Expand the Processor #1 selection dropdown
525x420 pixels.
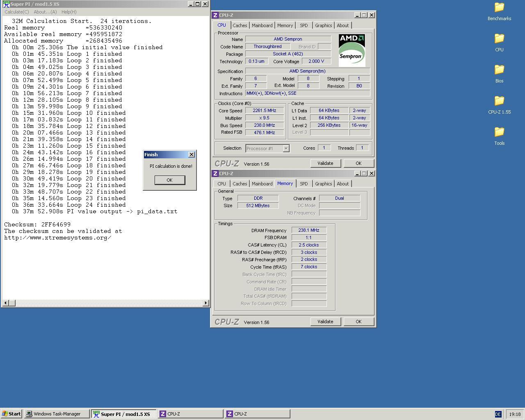(x=286, y=148)
